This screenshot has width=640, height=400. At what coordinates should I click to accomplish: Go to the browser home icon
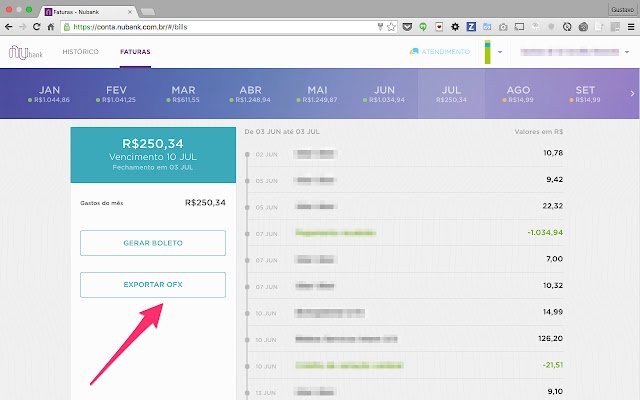(51, 27)
